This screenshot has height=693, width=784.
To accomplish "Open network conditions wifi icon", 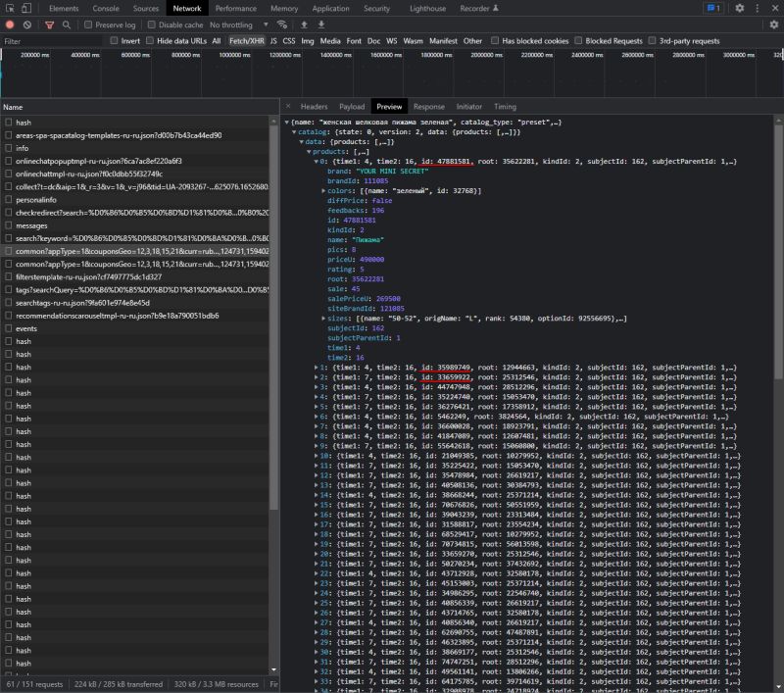I will point(282,25).
